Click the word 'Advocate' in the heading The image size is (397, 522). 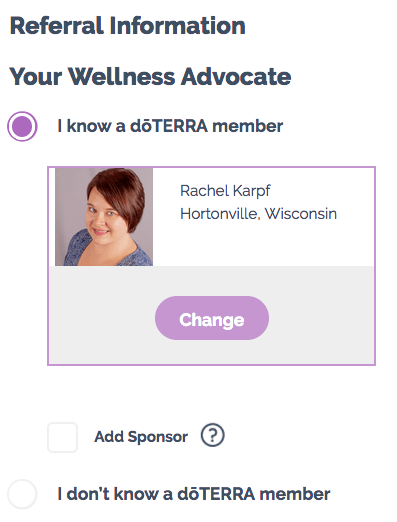pos(236,76)
